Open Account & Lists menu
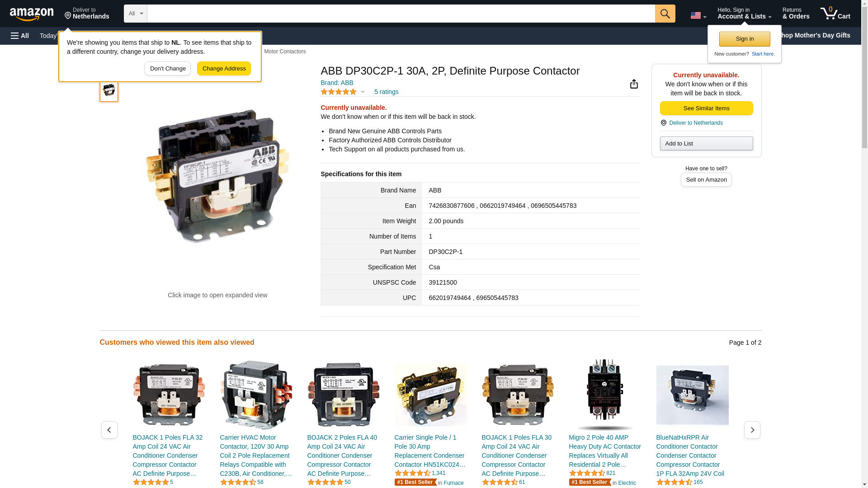This screenshot has width=868, height=488. click(745, 14)
